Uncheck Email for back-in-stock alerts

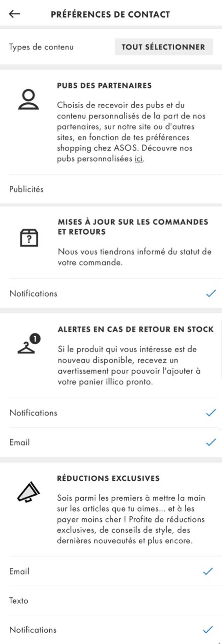coord(211,442)
